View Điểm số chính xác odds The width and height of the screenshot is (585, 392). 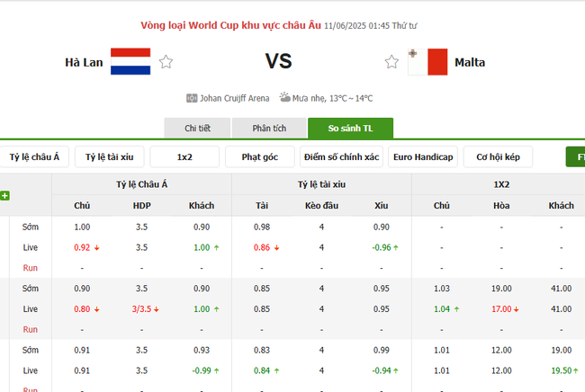(341, 157)
